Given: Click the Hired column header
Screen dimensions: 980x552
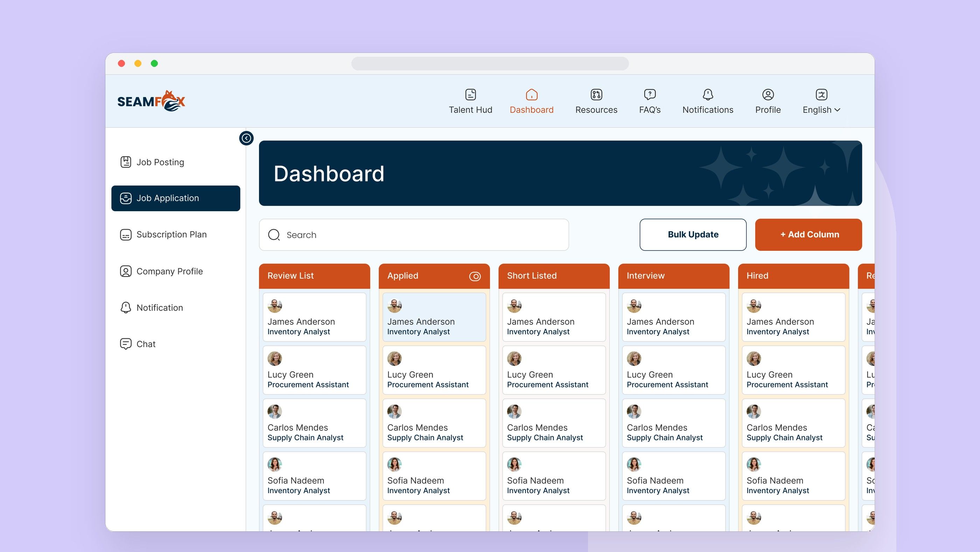Looking at the screenshot, I should [x=793, y=276].
